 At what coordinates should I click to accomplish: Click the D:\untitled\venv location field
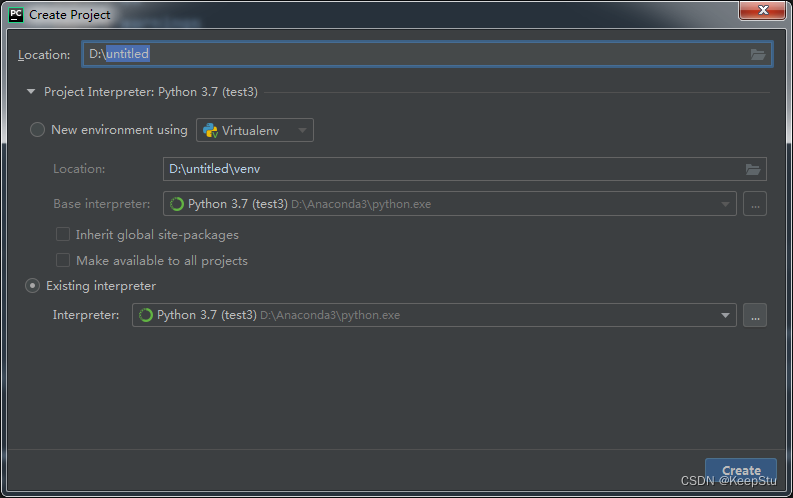point(464,169)
